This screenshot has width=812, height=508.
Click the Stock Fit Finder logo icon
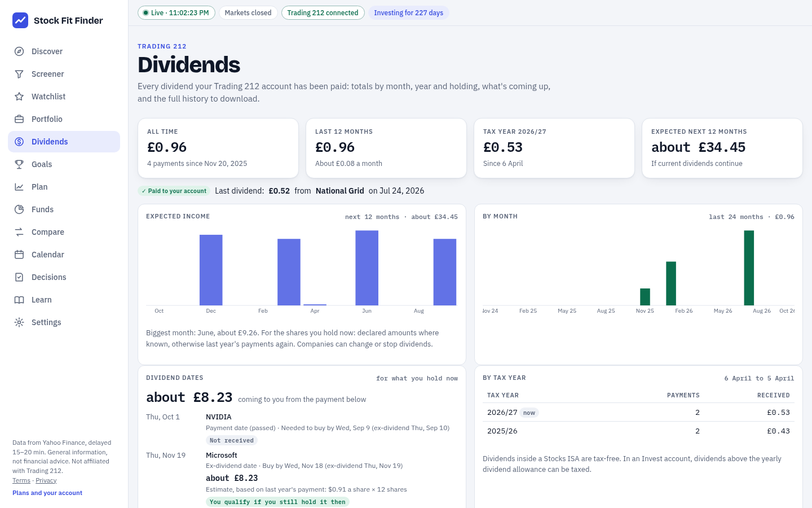click(20, 20)
